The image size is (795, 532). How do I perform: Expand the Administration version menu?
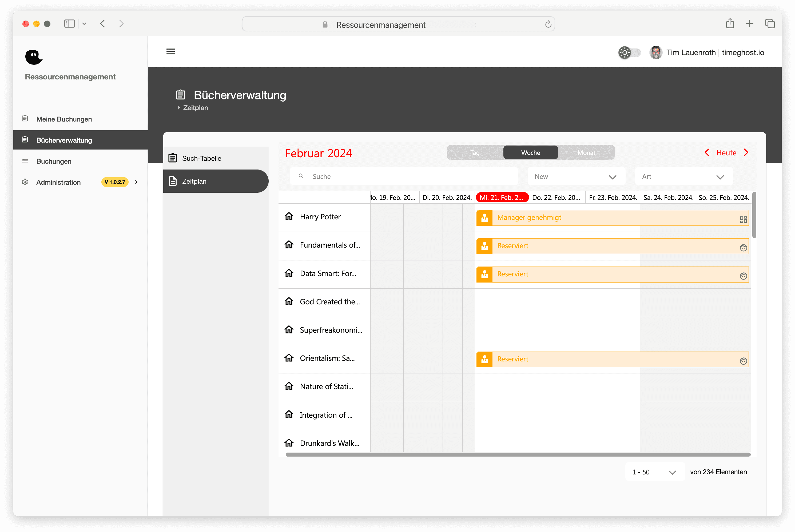[136, 182]
